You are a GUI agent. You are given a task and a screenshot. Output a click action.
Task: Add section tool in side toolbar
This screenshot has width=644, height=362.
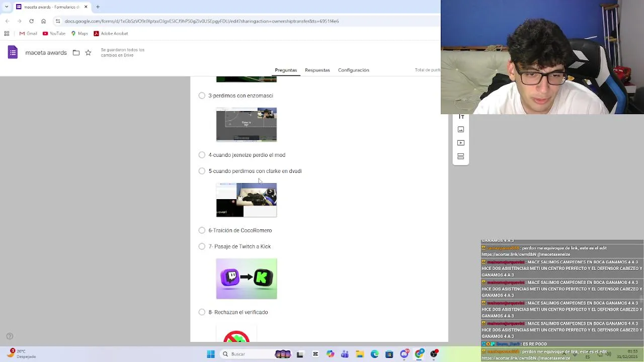(461, 156)
